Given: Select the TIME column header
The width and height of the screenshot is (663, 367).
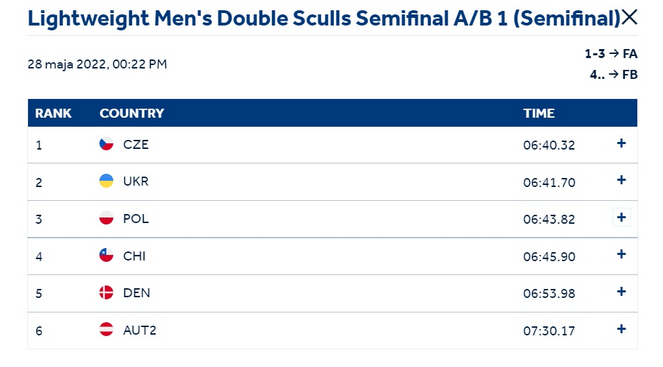Looking at the screenshot, I should [x=539, y=113].
